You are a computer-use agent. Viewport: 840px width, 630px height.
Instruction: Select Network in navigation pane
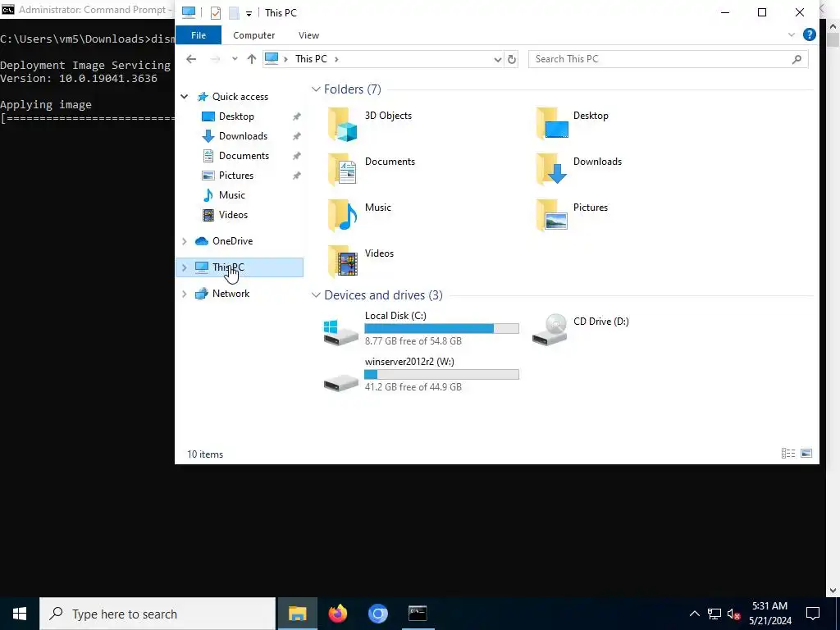click(231, 294)
